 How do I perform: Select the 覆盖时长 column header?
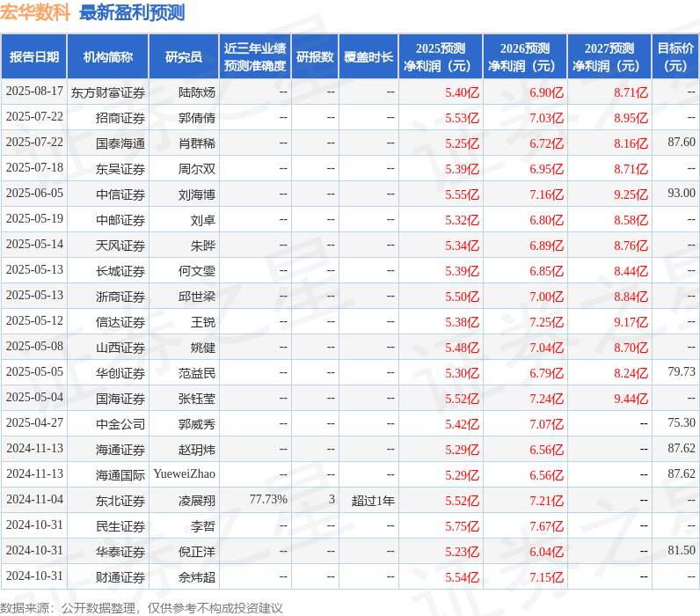pos(368,56)
